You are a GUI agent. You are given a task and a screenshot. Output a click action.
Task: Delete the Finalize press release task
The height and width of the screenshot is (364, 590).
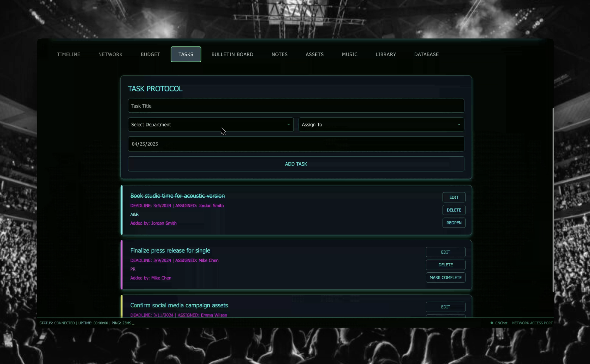[445, 265]
